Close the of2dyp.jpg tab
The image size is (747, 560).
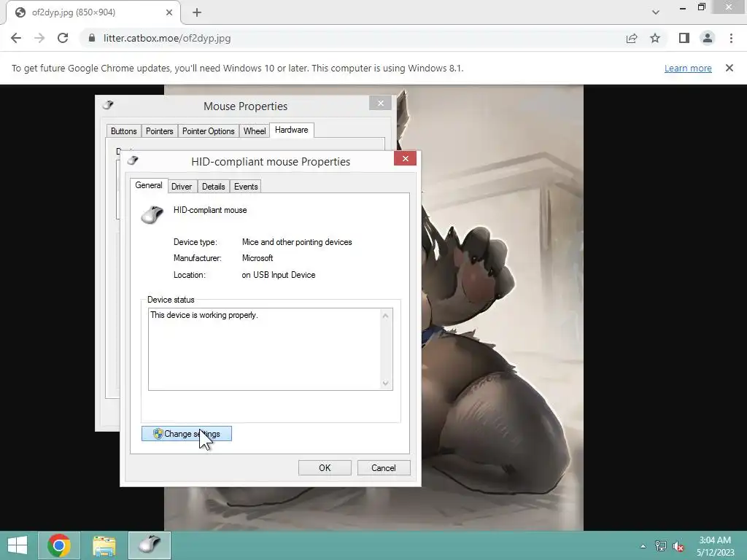[x=169, y=12]
